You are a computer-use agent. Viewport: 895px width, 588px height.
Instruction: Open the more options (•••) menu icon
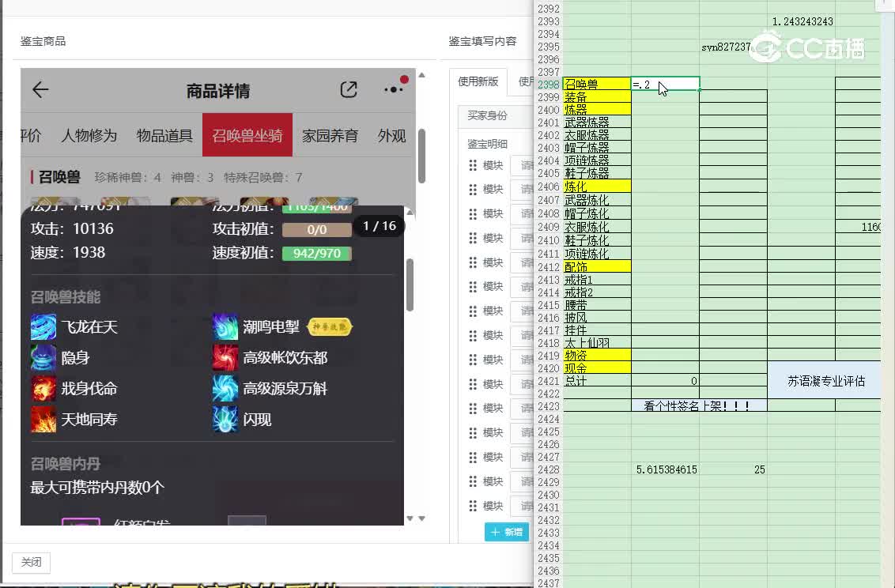click(x=392, y=90)
